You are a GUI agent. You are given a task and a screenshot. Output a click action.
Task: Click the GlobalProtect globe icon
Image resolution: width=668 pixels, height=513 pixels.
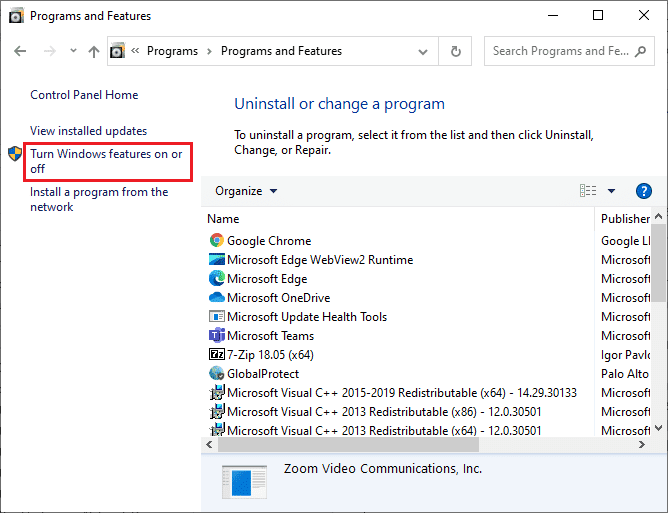click(x=217, y=373)
